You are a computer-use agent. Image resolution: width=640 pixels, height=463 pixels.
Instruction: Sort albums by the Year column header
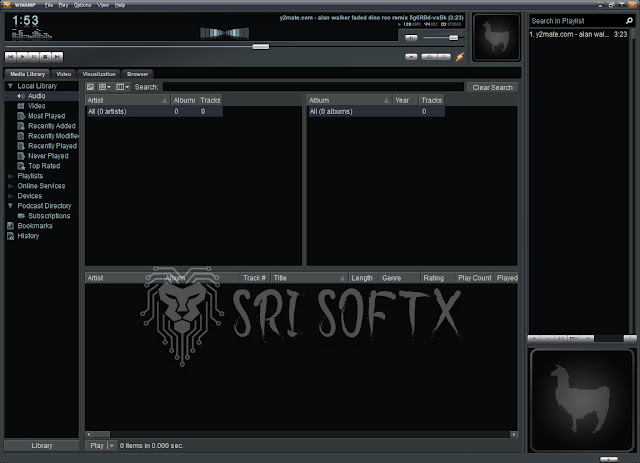(405, 100)
